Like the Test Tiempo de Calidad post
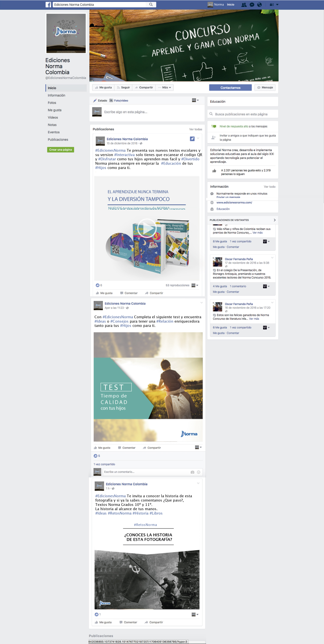The image size is (324, 644). (102, 448)
